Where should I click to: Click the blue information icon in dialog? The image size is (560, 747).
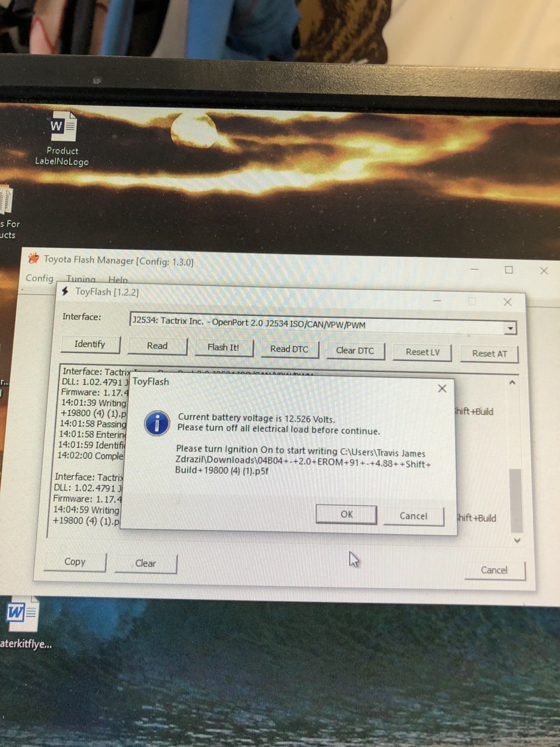click(157, 423)
